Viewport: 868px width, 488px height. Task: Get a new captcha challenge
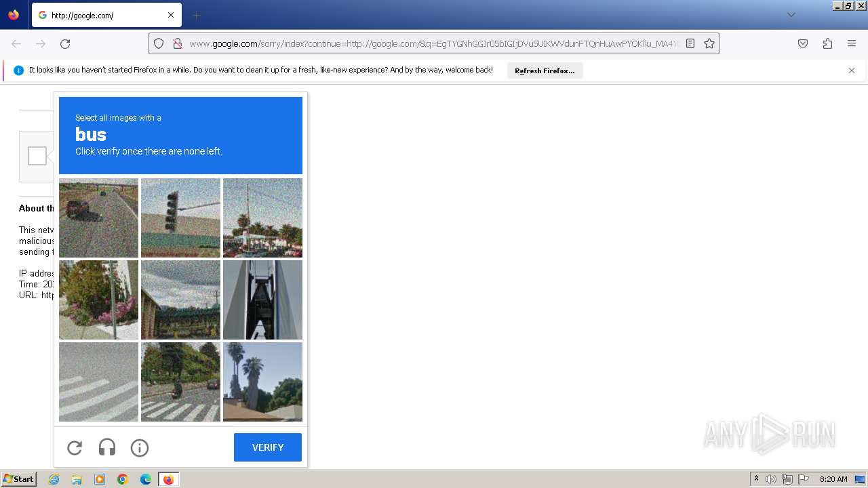coord(75,447)
